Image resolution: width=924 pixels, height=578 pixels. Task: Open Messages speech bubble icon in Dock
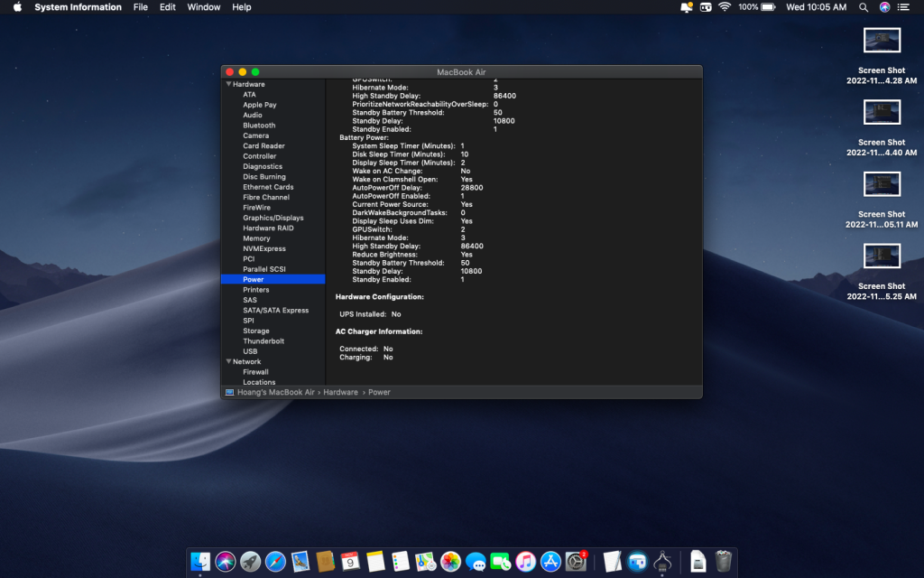(x=476, y=561)
